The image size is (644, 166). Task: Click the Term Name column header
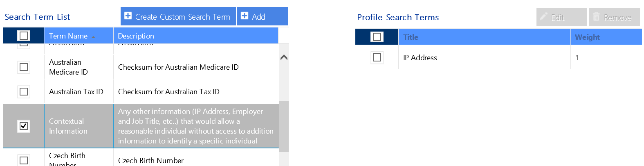[x=68, y=36]
